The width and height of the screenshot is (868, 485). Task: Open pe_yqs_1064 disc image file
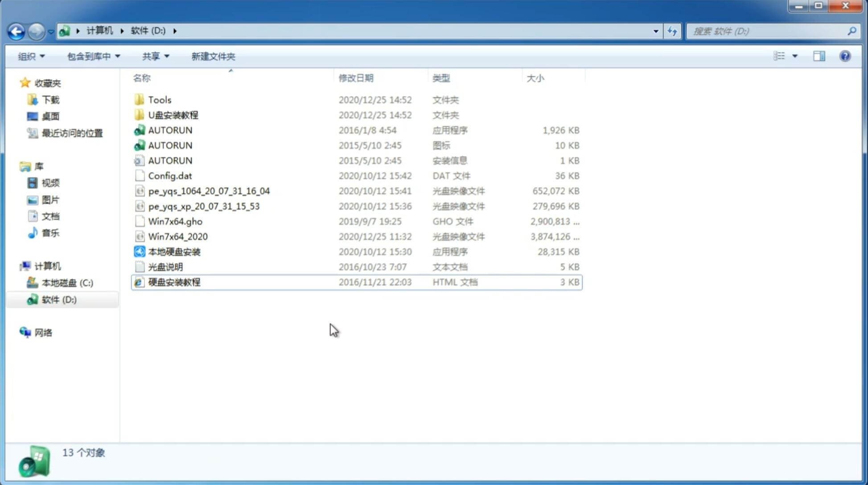(x=209, y=190)
